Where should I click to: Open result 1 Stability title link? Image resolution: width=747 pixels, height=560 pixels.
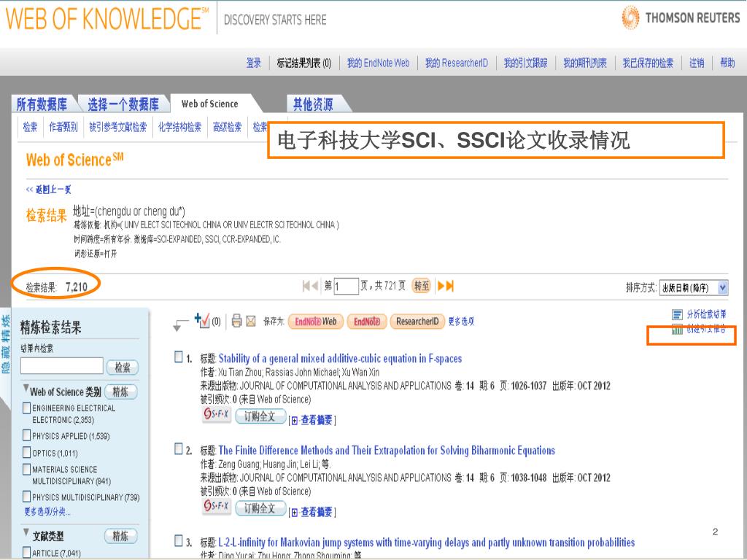pos(340,358)
